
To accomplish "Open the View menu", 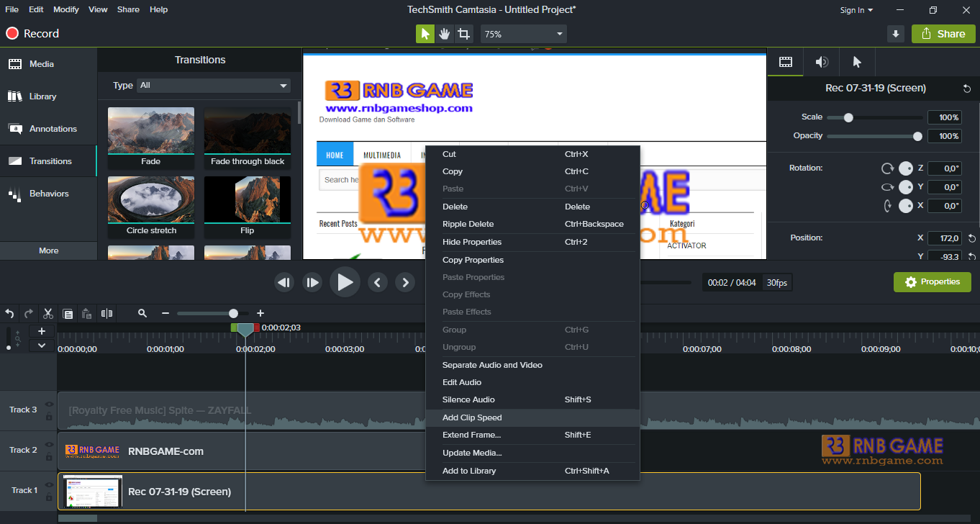I will (98, 9).
